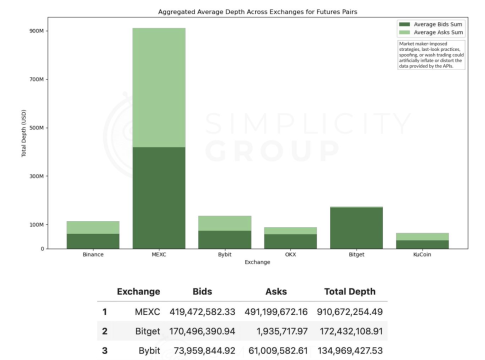Click the Binance bids bar segment

(93, 241)
